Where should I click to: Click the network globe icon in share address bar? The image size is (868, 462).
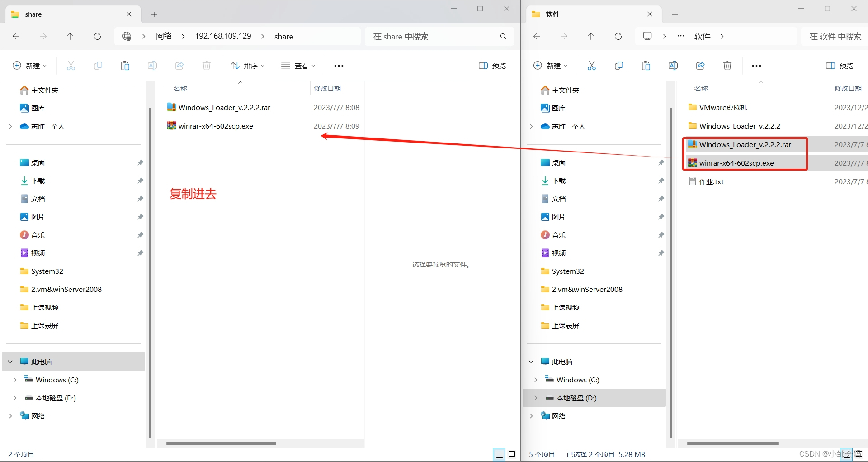point(127,36)
